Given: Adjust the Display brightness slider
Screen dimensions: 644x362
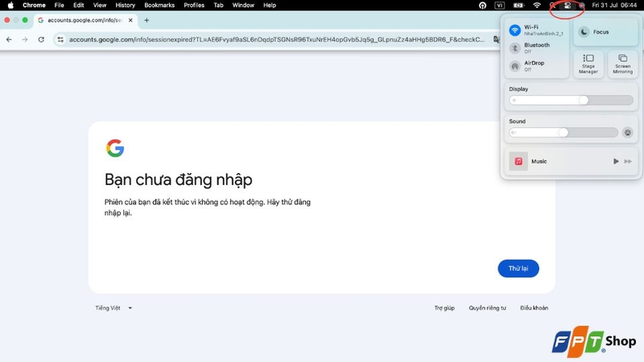Looking at the screenshot, I should (x=571, y=100).
